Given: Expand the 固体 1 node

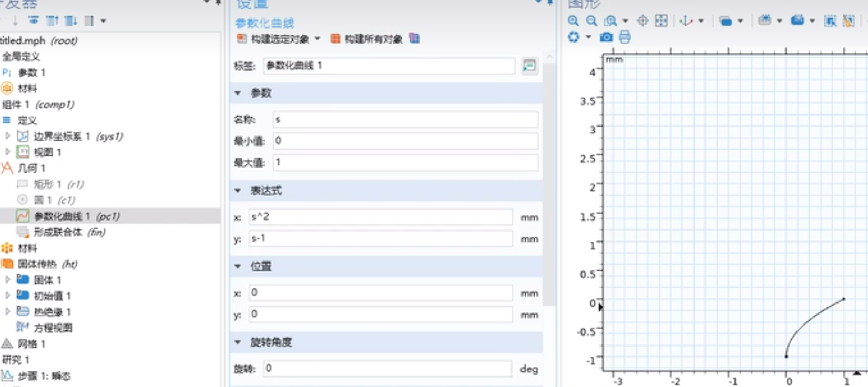Looking at the screenshot, I should click(7, 279).
